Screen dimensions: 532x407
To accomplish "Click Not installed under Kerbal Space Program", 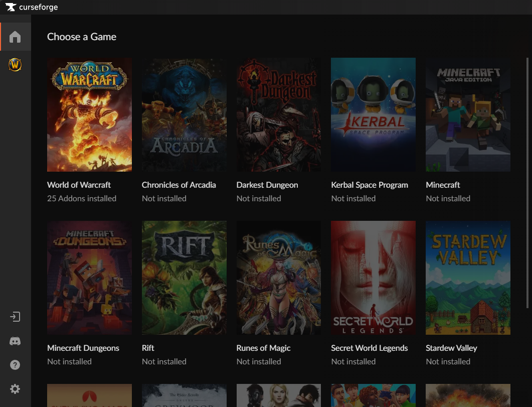I will click(x=353, y=199).
